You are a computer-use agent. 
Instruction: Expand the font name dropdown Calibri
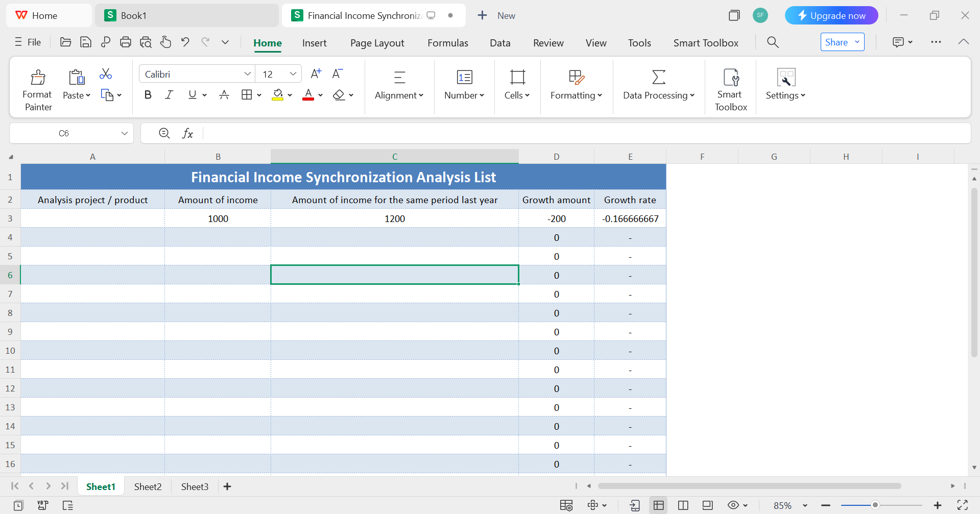tap(247, 74)
